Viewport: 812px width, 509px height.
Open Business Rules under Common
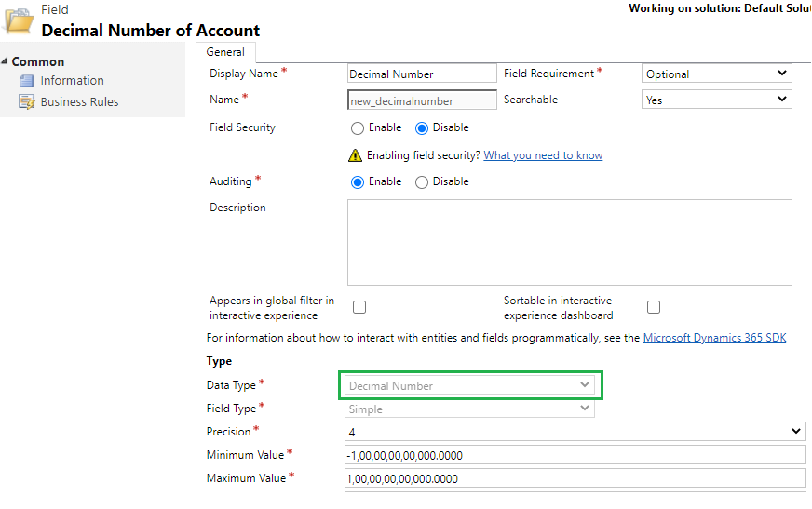tap(79, 102)
